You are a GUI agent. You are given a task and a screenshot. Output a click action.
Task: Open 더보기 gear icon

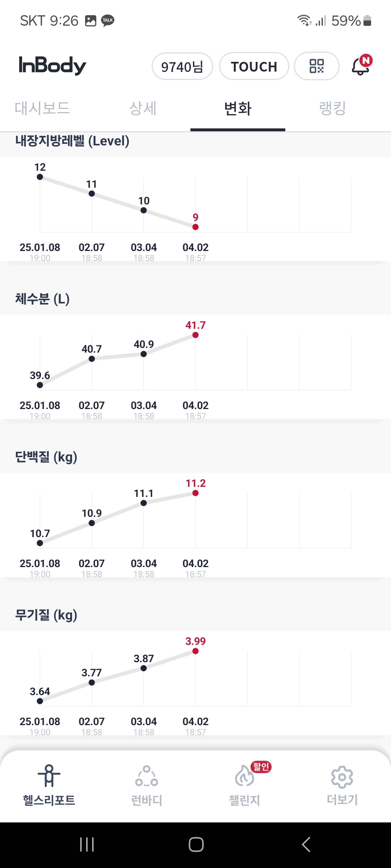pos(342,777)
